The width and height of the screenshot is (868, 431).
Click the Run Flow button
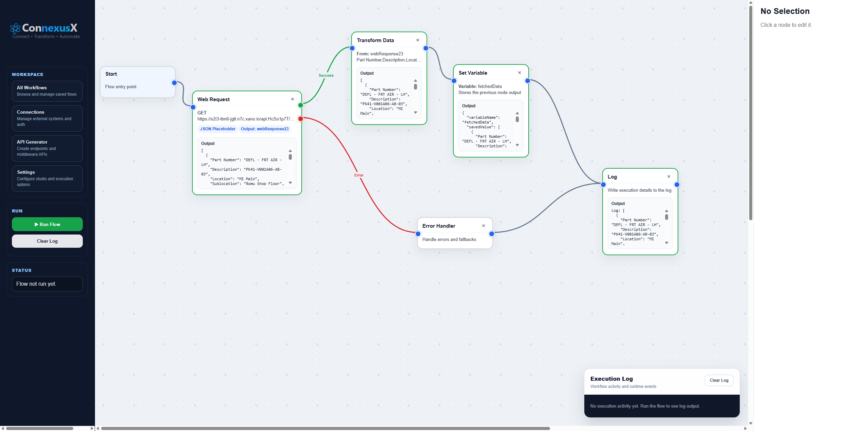[47, 224]
